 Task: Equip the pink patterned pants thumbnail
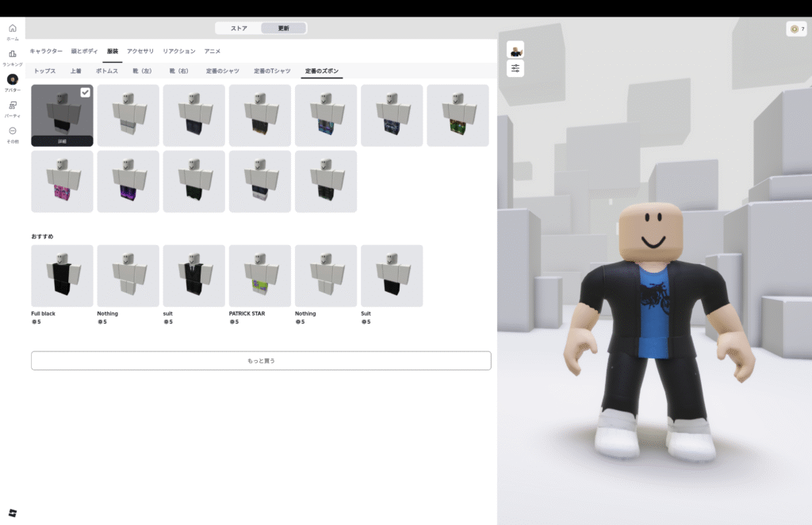pyautogui.click(x=62, y=182)
